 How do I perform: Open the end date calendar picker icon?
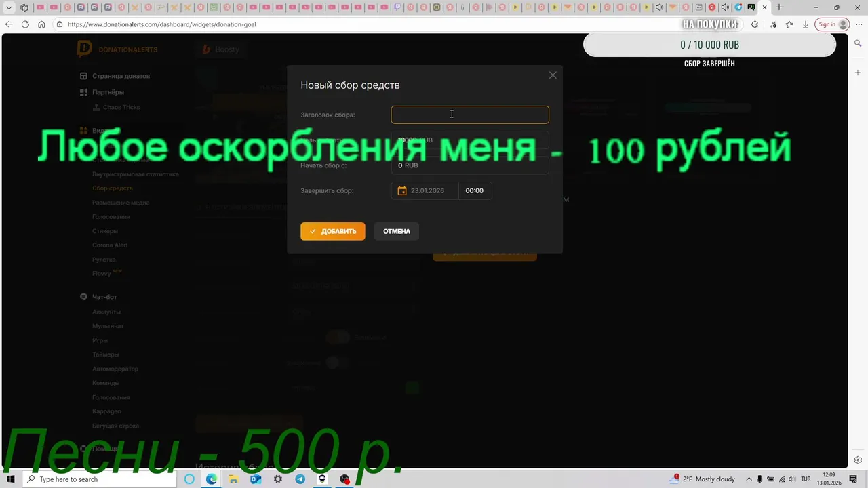point(402,191)
